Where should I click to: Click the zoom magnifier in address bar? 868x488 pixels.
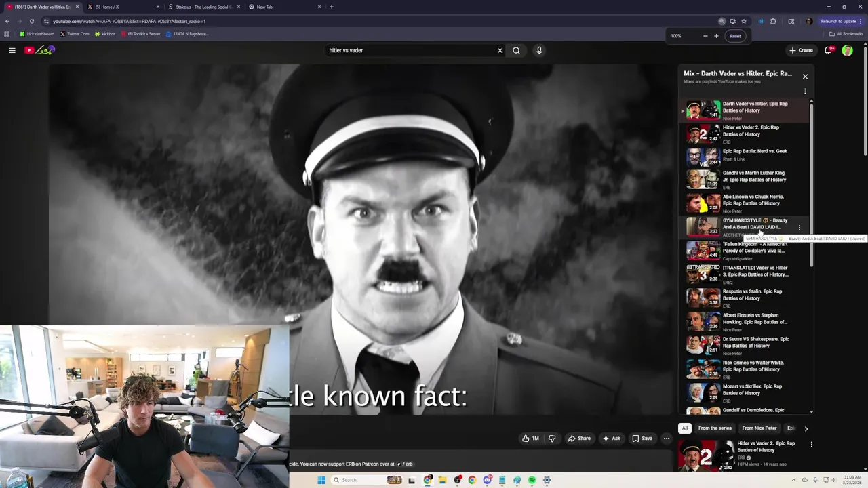pyautogui.click(x=722, y=21)
